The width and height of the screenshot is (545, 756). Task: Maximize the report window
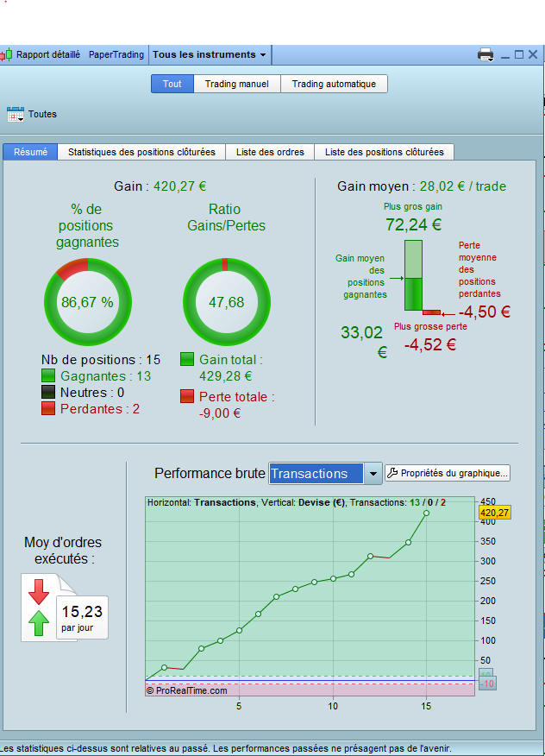519,54
